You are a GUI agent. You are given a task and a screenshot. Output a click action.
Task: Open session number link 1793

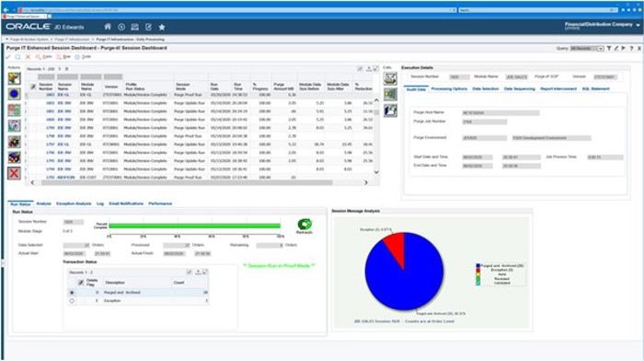coord(50,177)
